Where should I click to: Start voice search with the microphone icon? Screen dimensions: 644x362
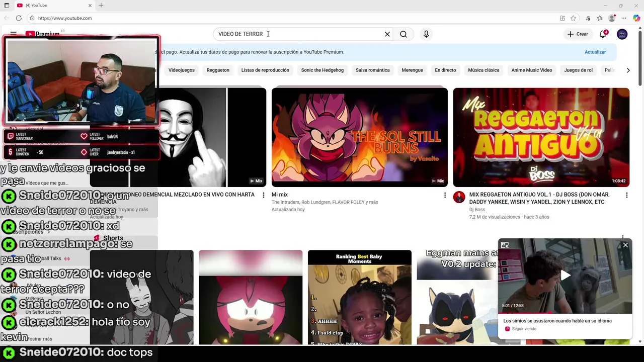tap(426, 34)
